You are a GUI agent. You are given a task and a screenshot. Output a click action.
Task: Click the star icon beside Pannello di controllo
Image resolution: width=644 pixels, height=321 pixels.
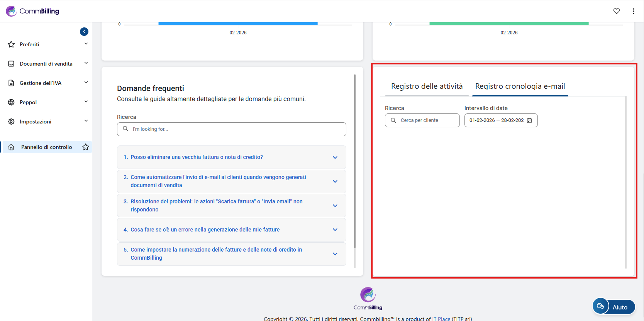coord(86,147)
